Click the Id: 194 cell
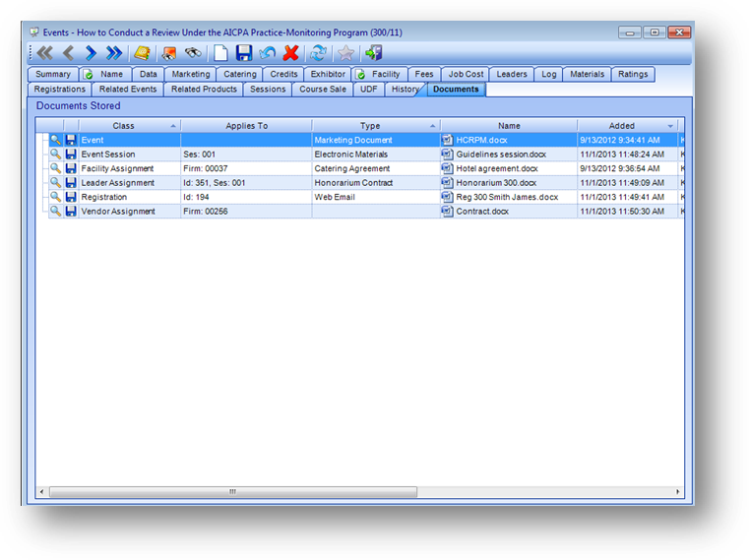 click(246, 197)
